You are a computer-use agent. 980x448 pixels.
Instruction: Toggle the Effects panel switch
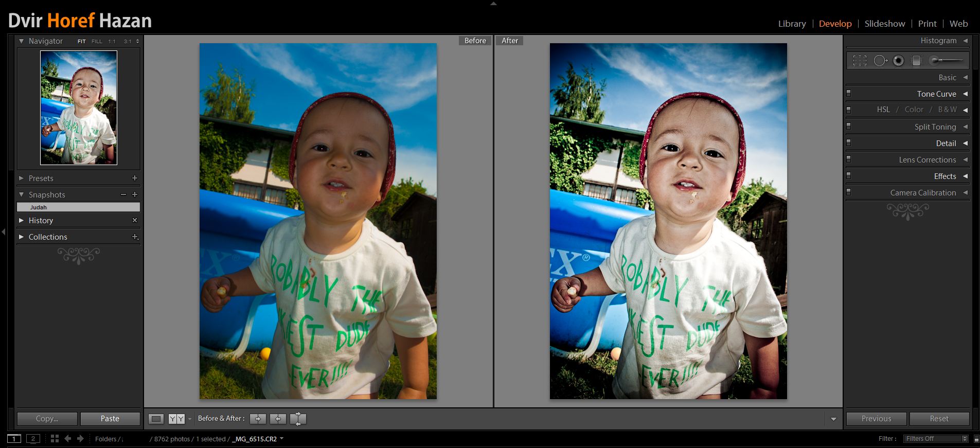pos(849,175)
